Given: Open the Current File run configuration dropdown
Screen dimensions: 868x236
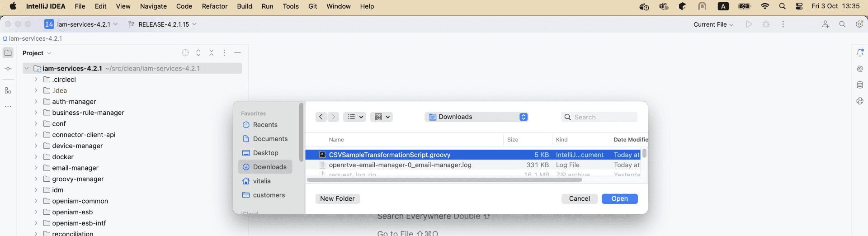Looking at the screenshot, I should [x=713, y=24].
